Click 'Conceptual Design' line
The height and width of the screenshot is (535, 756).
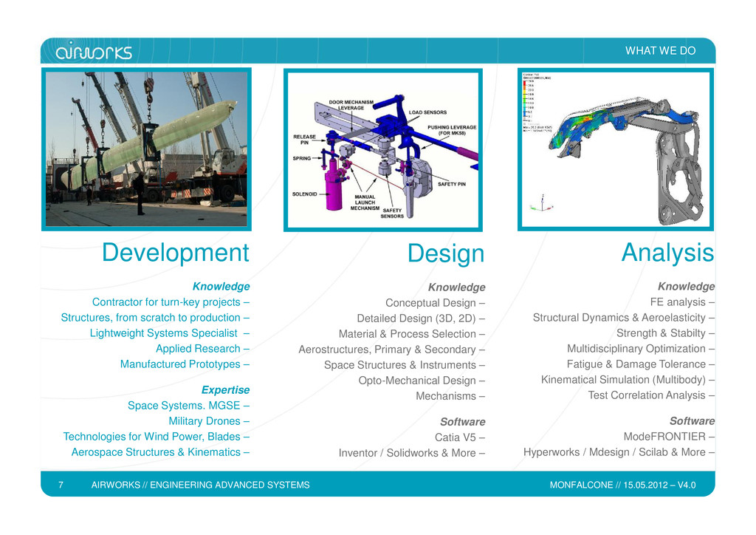tap(435, 303)
